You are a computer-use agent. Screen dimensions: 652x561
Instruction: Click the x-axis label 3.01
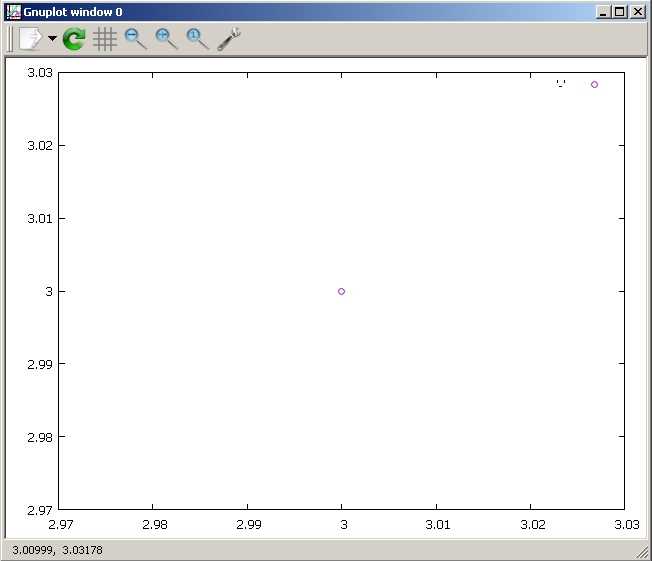click(x=437, y=524)
